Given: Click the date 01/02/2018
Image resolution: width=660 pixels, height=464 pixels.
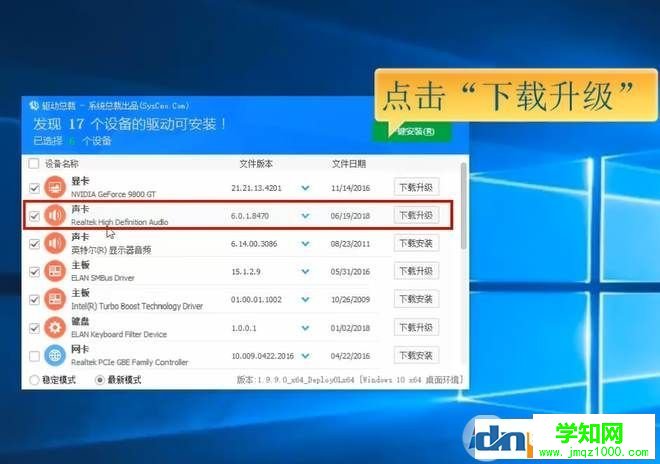Looking at the screenshot, I should click(x=350, y=328).
